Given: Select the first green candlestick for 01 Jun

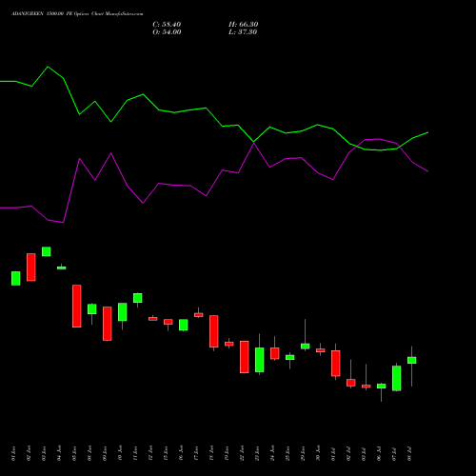Looking at the screenshot, I should (16, 278).
